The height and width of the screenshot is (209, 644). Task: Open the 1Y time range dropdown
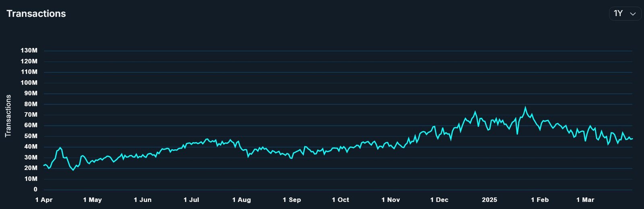click(624, 14)
